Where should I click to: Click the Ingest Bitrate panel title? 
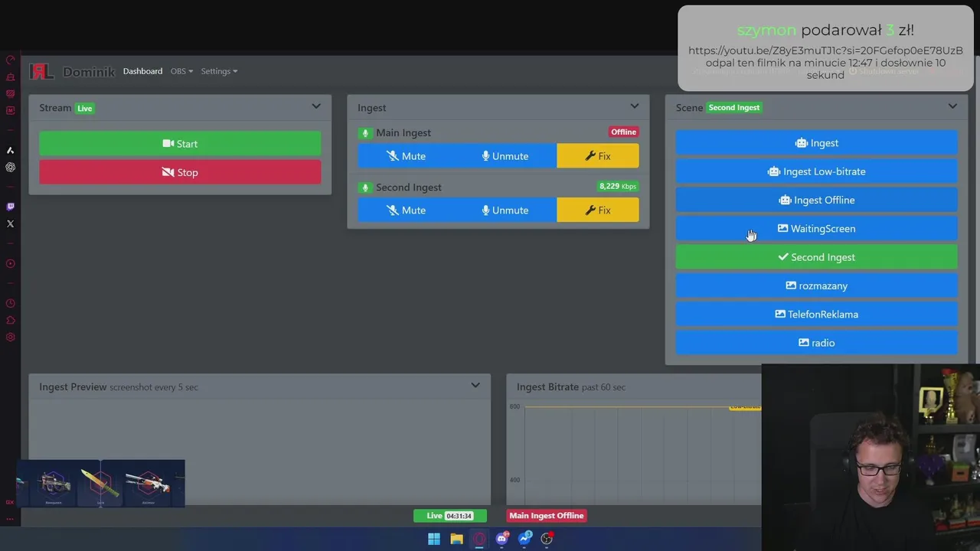(x=547, y=386)
